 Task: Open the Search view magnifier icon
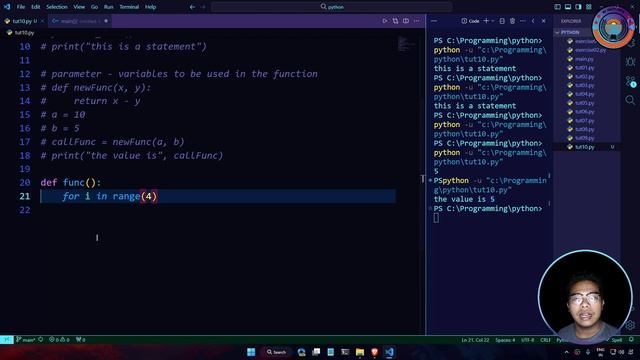(x=630, y=100)
